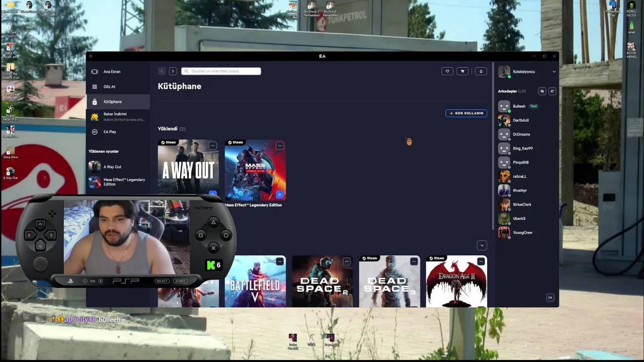Select I Have No Mouth desktop icon
This screenshot has height=362, width=644.
coord(10,51)
